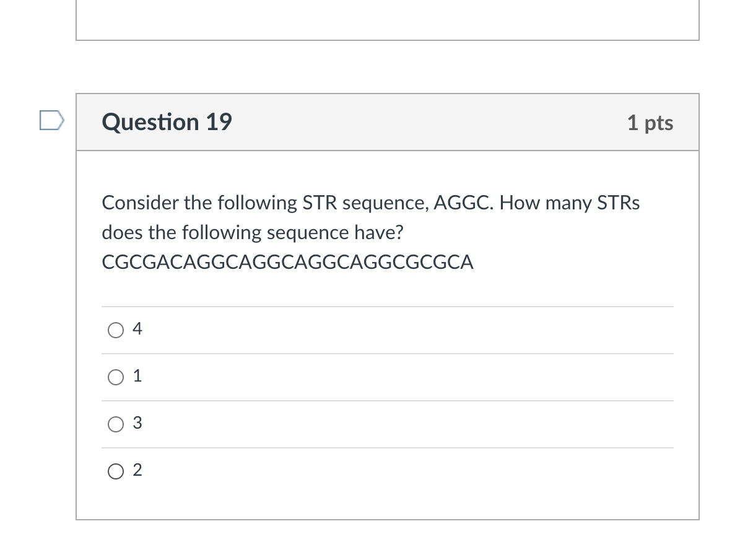Select the answer option labeled 2

click(137, 470)
